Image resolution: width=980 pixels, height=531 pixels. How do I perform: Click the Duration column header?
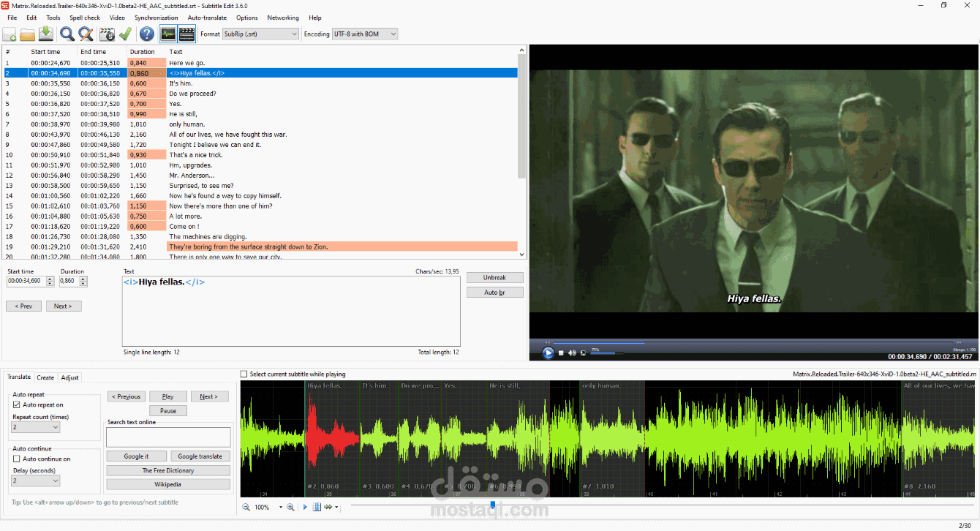coord(142,52)
